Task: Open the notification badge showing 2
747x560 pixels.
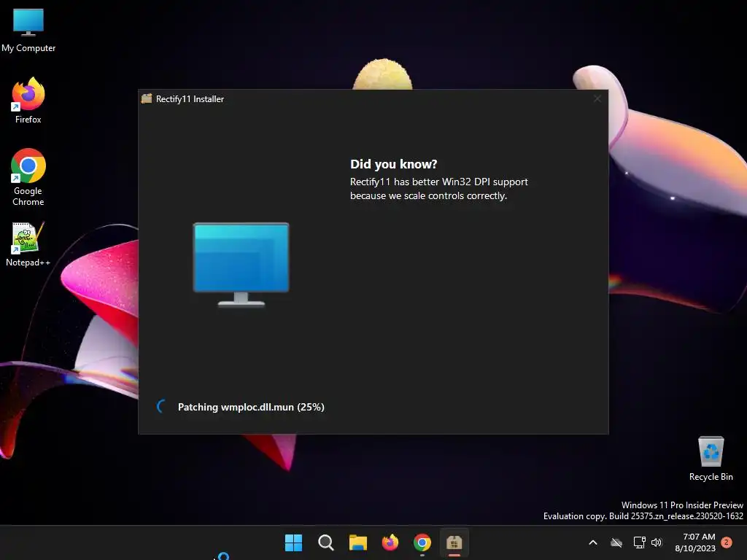Action: 727,542
